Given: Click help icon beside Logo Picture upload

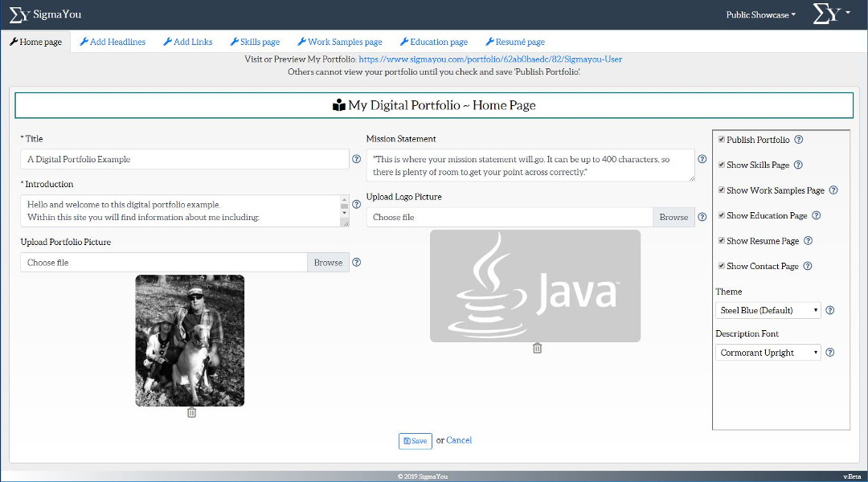Looking at the screenshot, I should point(702,217).
